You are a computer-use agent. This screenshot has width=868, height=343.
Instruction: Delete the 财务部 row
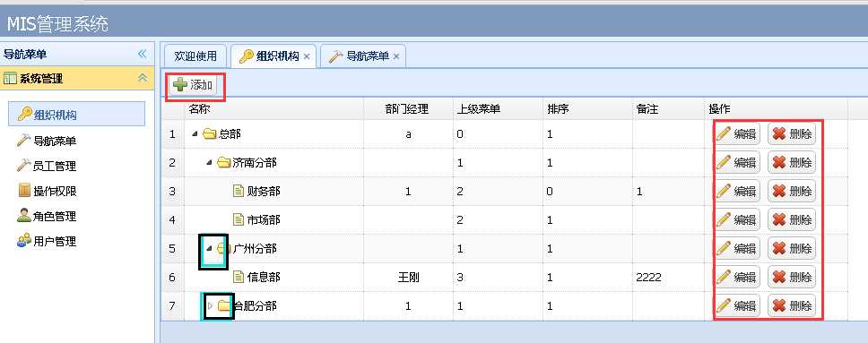[792, 191]
